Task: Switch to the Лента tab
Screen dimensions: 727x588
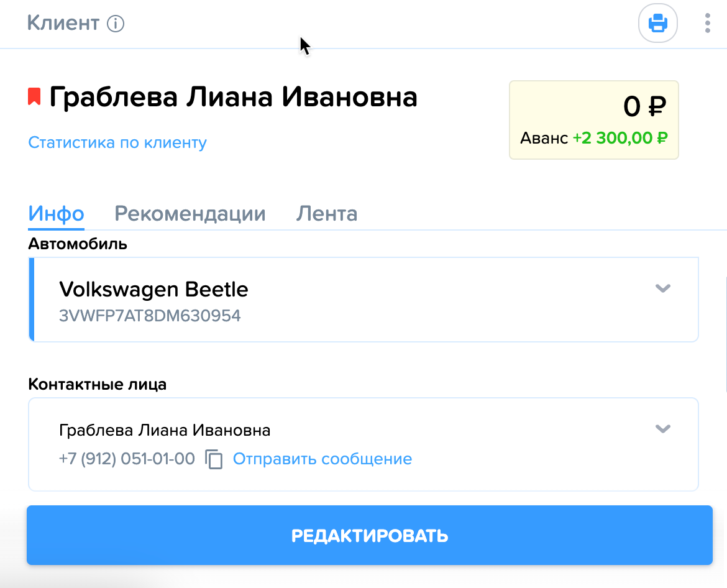Action: (x=327, y=214)
